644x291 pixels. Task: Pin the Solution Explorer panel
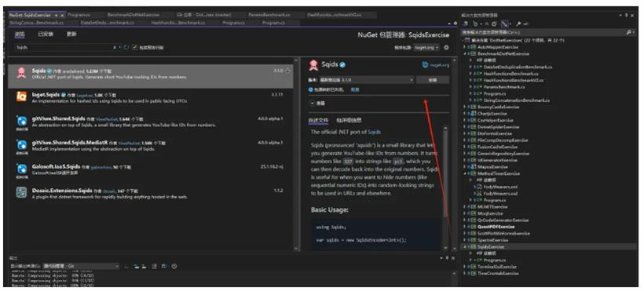click(627, 16)
